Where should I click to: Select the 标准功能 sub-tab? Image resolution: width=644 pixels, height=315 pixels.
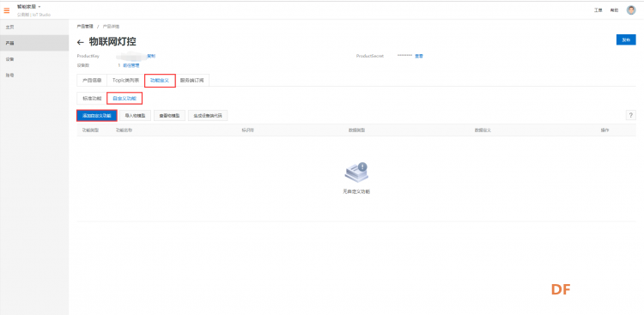(x=92, y=99)
